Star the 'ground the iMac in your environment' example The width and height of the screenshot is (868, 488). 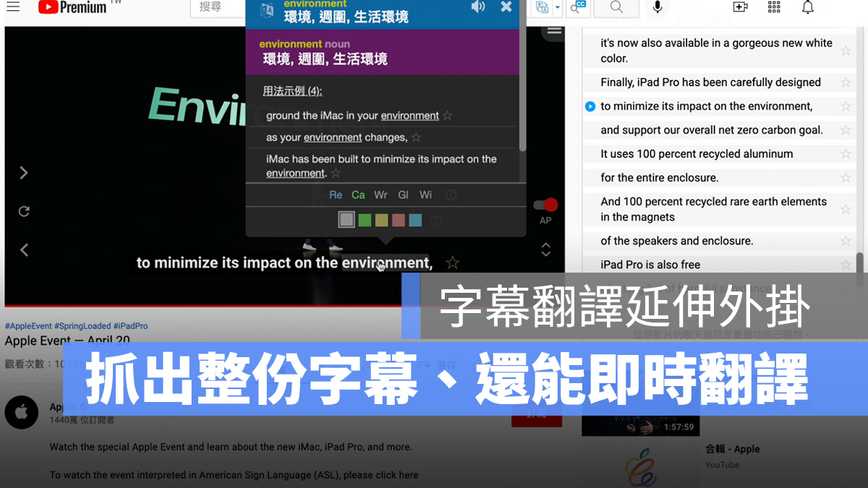click(448, 116)
